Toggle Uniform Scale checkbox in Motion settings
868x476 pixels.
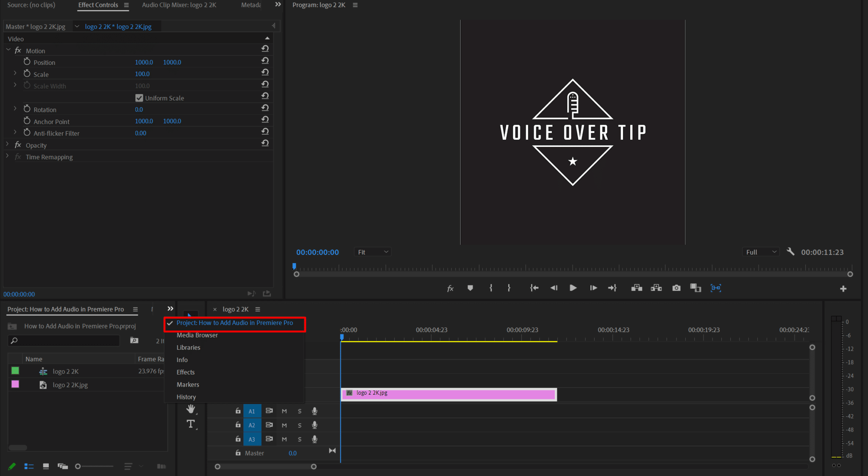point(139,98)
